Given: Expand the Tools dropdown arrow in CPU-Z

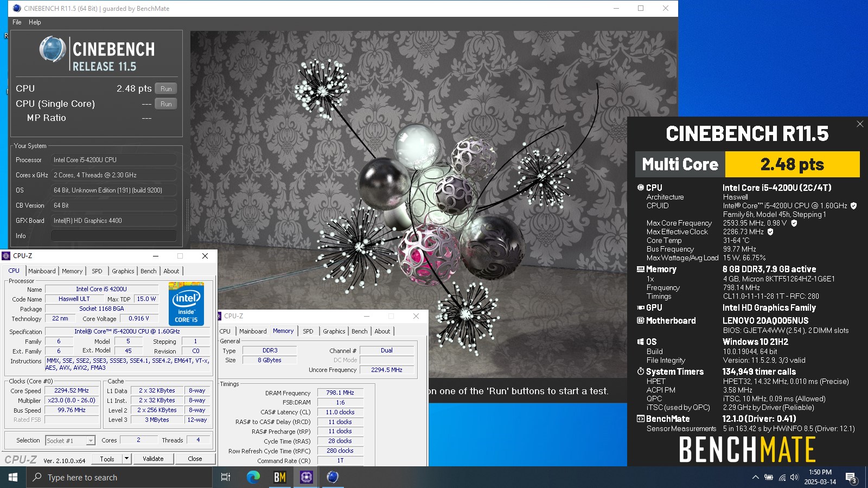Looking at the screenshot, I should point(127,459).
